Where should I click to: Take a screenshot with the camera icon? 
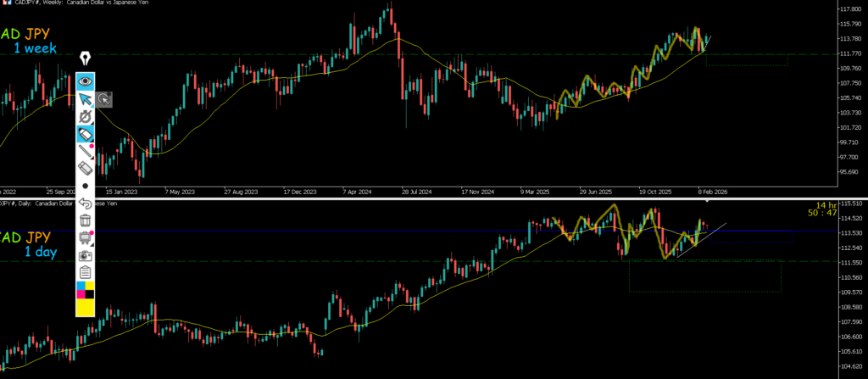coord(86,255)
